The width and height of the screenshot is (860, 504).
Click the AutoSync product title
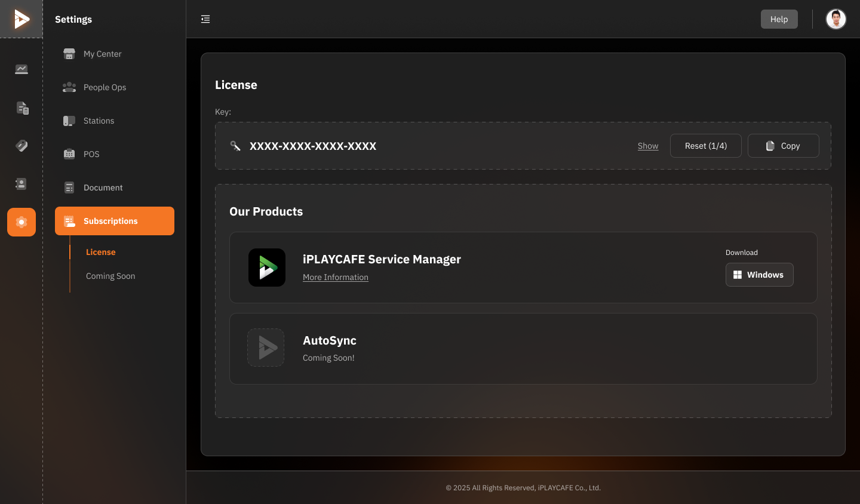point(330,340)
